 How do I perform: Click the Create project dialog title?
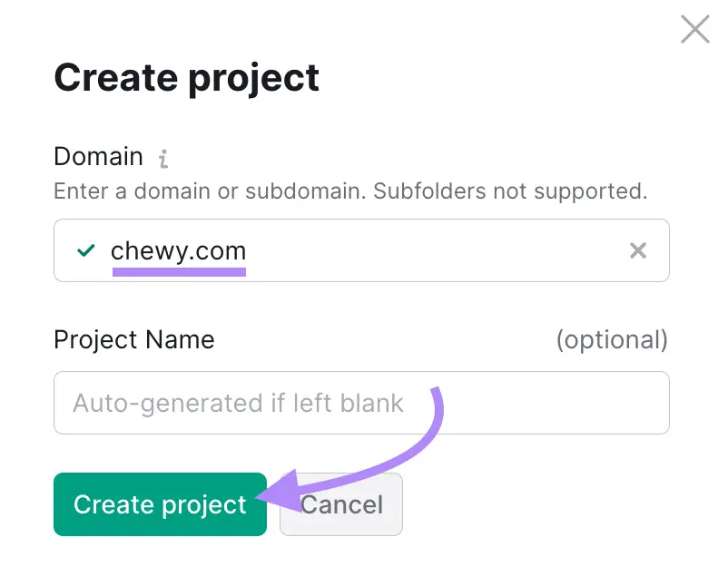(186, 78)
